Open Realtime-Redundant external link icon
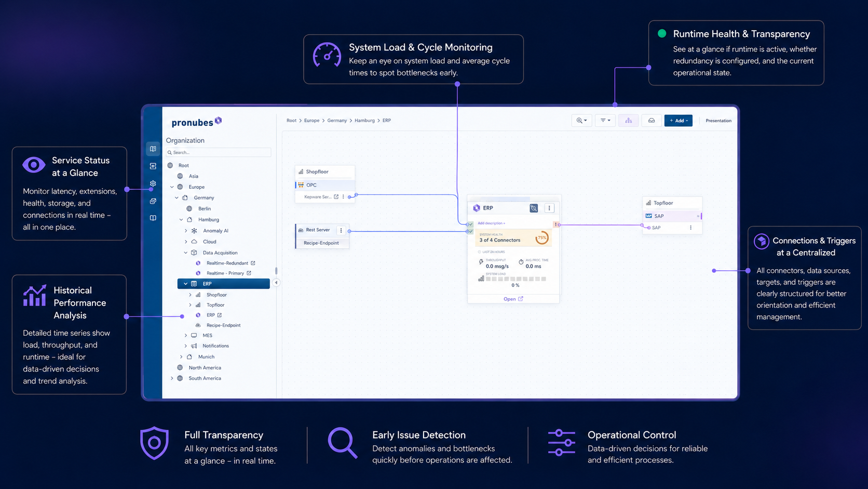 [253, 263]
